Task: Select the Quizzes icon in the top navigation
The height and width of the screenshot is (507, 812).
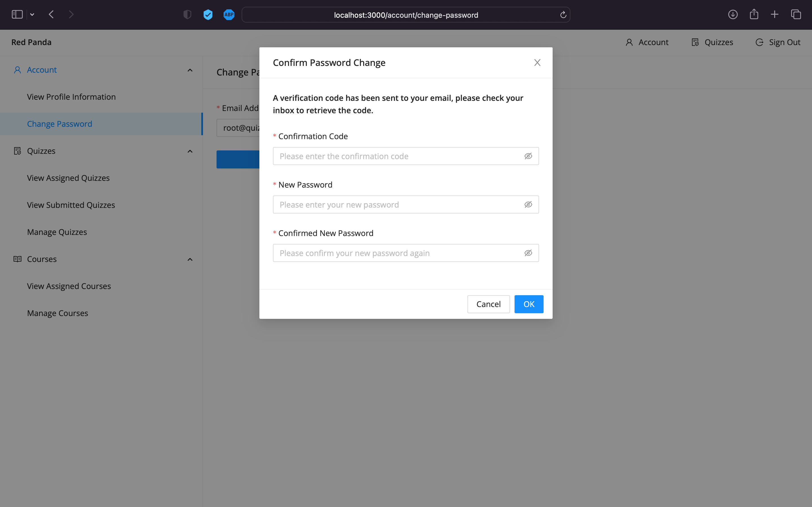Action: coord(695,42)
